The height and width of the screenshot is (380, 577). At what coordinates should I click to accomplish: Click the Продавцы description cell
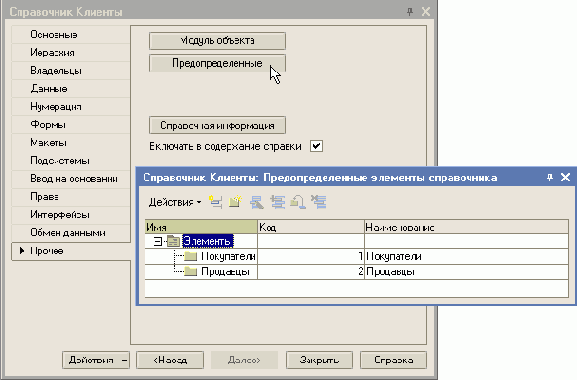point(467,272)
